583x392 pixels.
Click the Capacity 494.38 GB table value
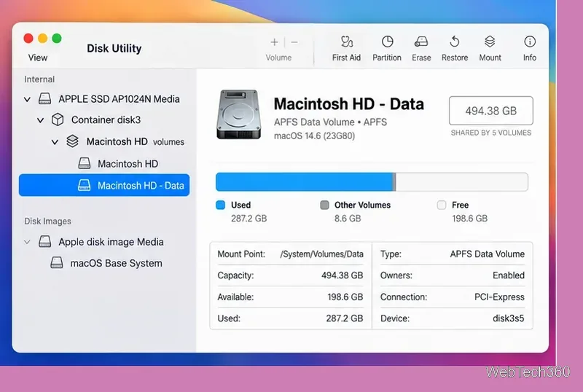tap(342, 275)
